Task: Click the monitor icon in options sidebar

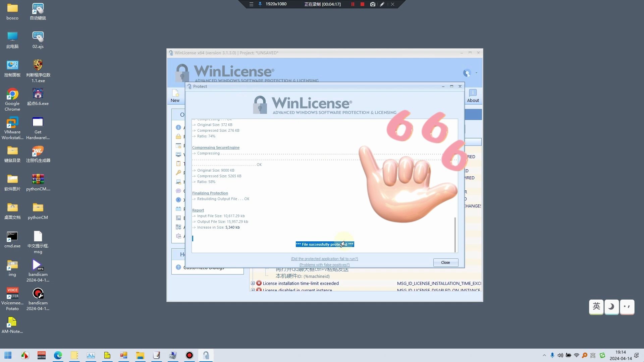Action: click(178, 155)
